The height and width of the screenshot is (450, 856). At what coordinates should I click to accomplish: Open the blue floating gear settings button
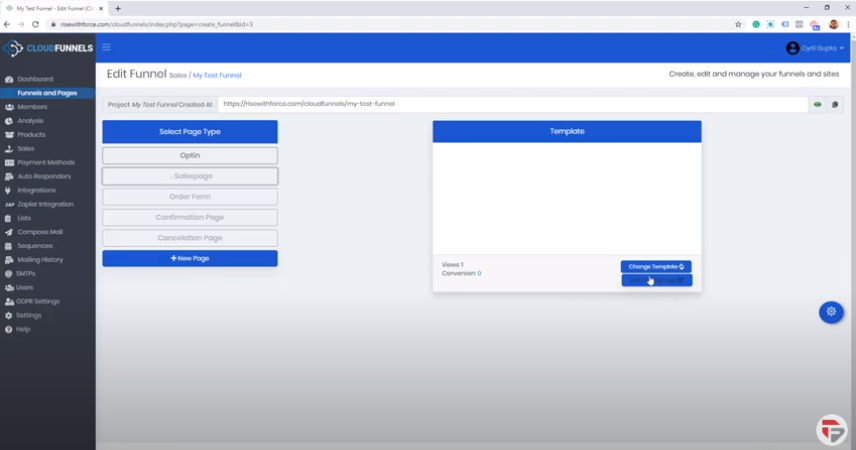[x=830, y=312]
